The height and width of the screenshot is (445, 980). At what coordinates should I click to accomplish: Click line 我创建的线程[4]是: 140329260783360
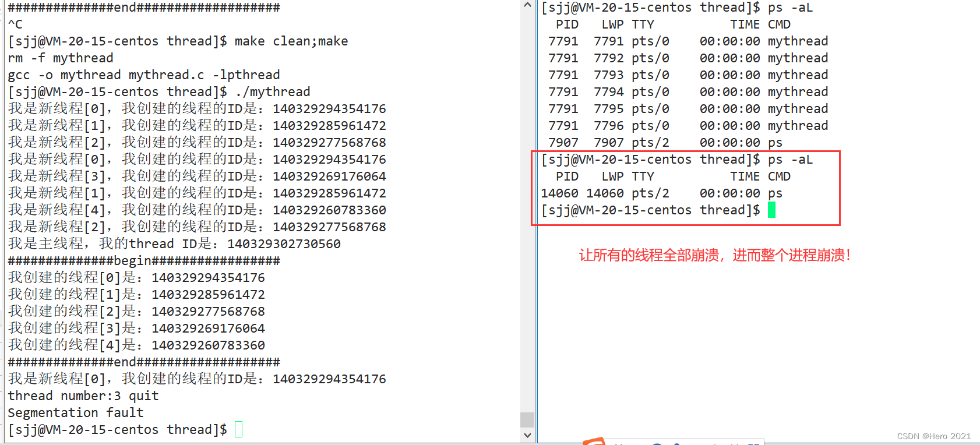[136, 345]
